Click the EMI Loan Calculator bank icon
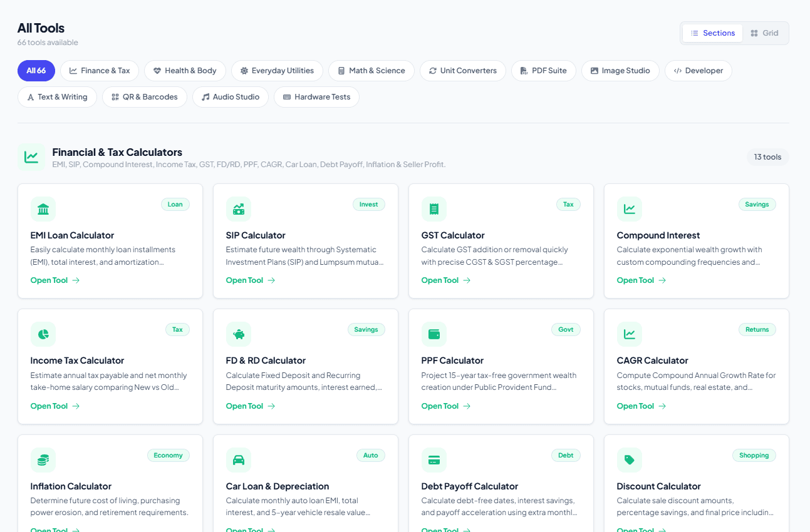 tap(43, 209)
